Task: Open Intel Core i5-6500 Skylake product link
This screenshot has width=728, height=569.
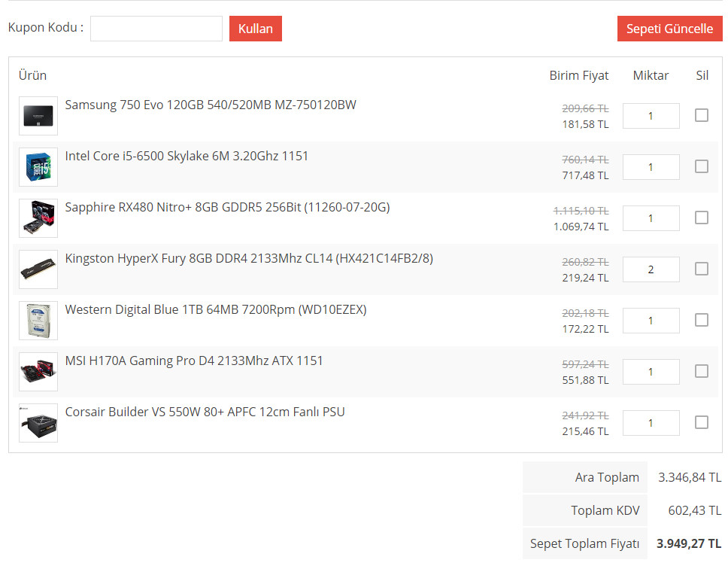Action: [187, 156]
